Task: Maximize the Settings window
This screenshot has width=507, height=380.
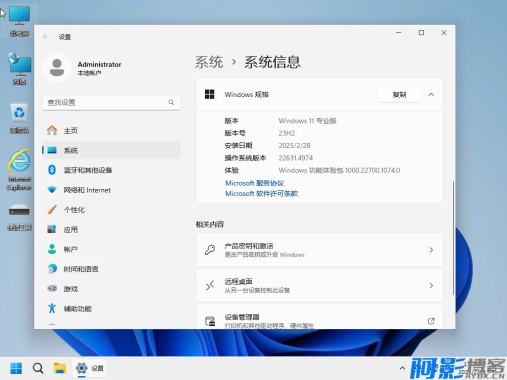Action: [421, 33]
